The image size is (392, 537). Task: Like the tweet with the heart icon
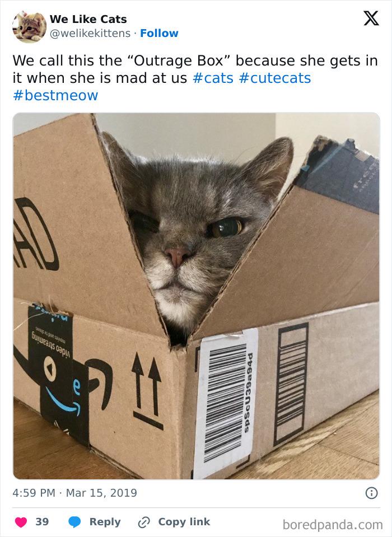point(21,522)
